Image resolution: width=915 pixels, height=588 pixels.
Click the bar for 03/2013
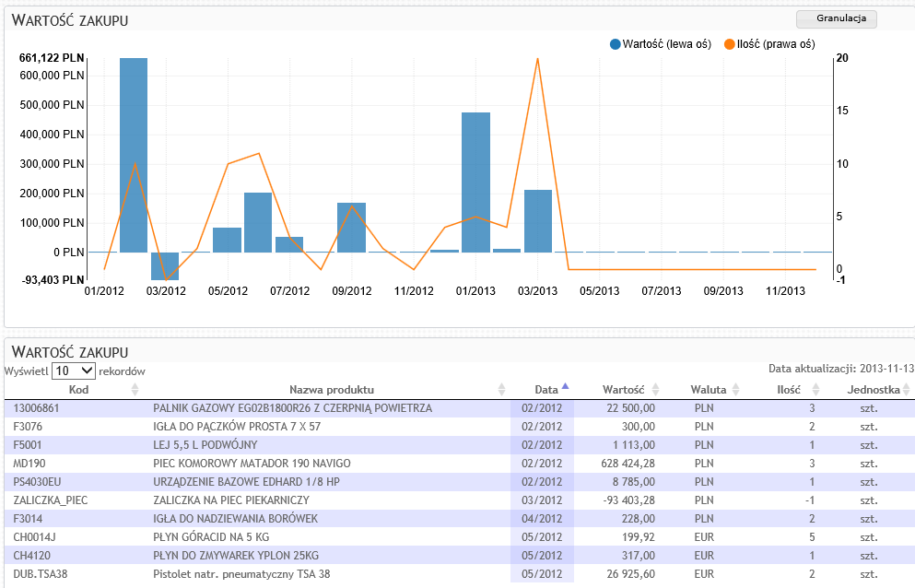point(538,221)
